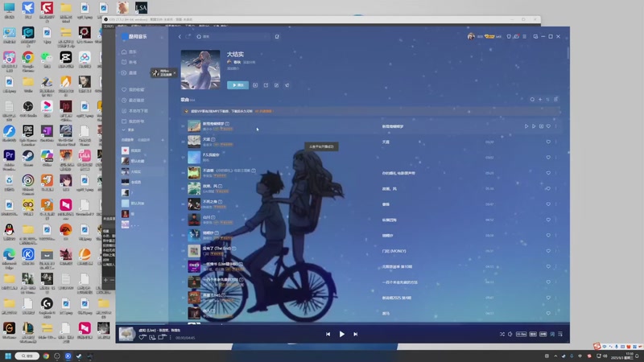The image size is (644, 362).
Task: Click the play button in player bar
Action: pos(341,334)
